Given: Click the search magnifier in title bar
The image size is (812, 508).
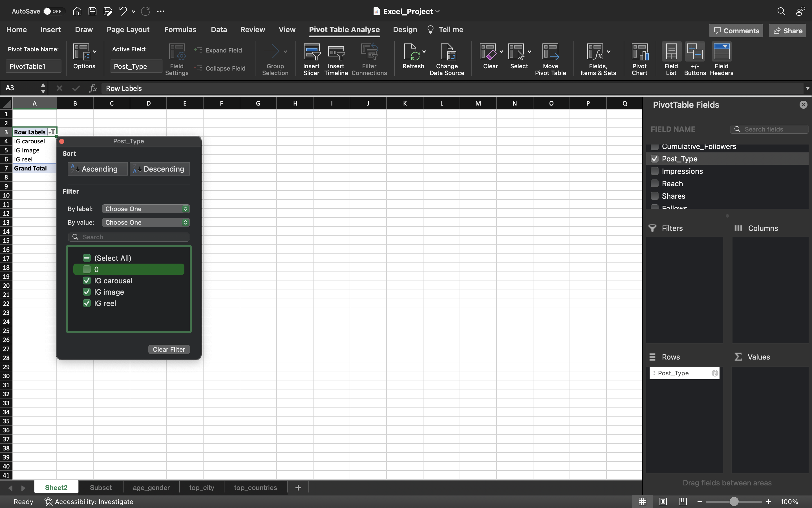Looking at the screenshot, I should [x=781, y=11].
